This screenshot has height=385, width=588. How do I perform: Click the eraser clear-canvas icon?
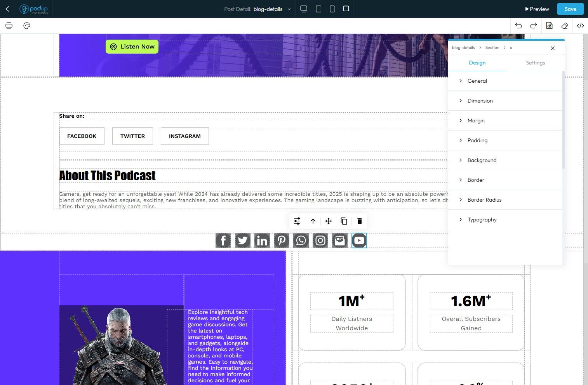pos(565,26)
